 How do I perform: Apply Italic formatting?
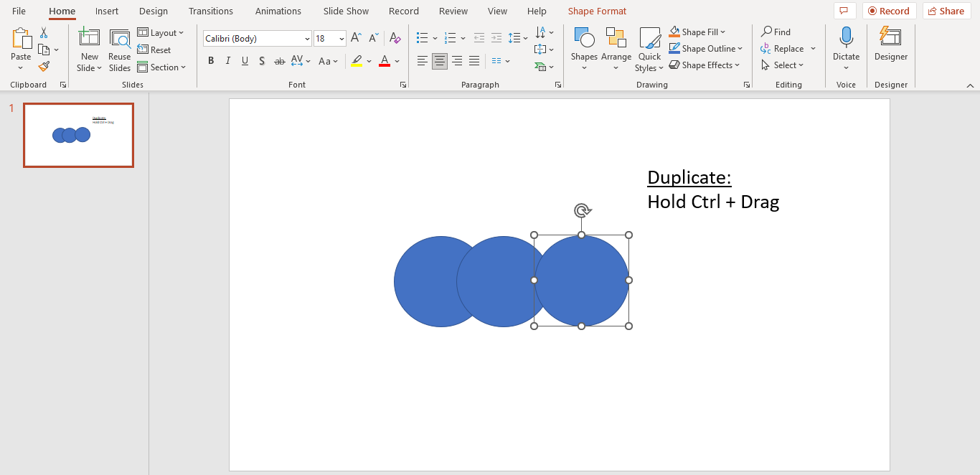pyautogui.click(x=227, y=60)
